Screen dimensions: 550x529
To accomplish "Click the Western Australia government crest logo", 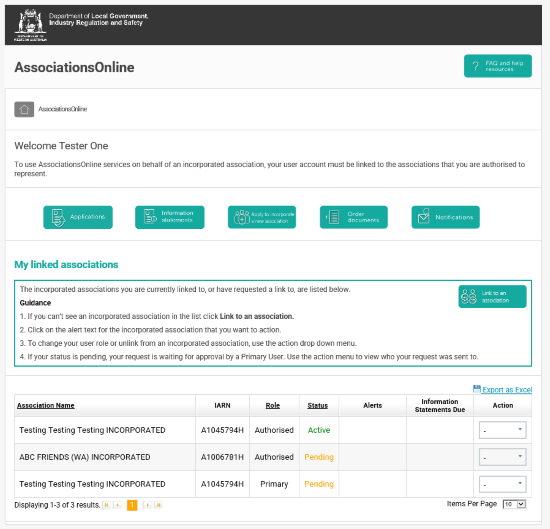I will point(31,25).
